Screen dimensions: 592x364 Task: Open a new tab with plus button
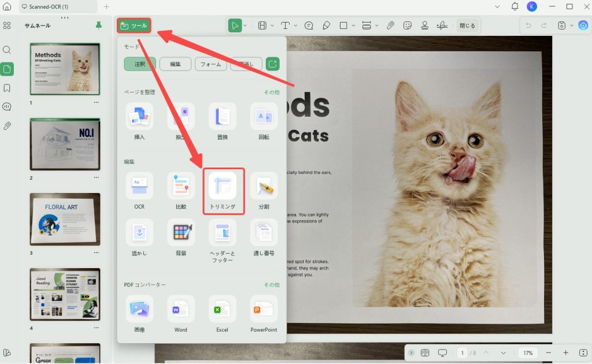tap(106, 6)
